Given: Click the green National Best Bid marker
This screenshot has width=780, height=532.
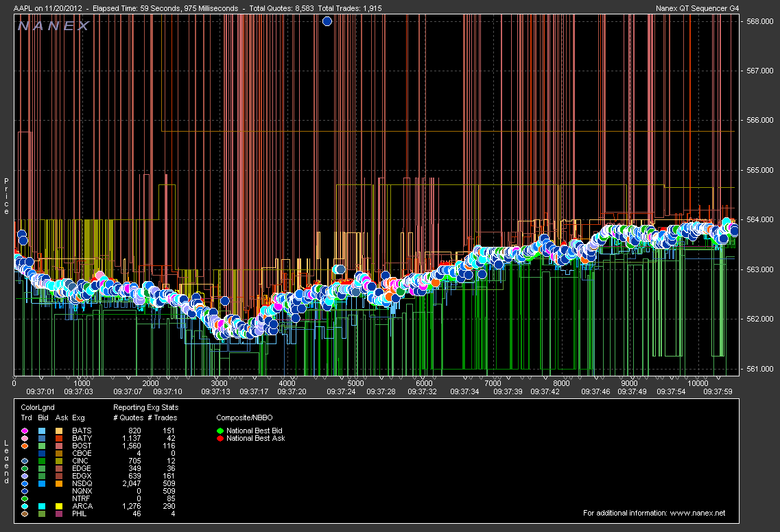Looking at the screenshot, I should tap(220, 430).
